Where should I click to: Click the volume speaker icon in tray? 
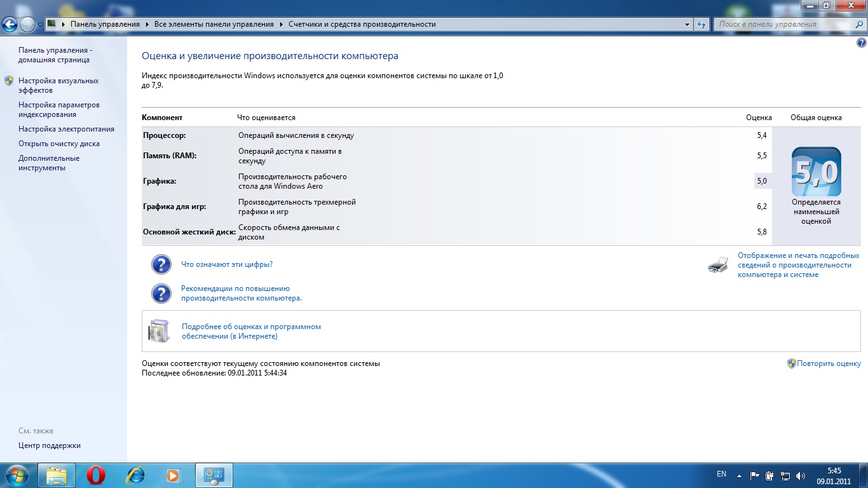[x=800, y=475]
